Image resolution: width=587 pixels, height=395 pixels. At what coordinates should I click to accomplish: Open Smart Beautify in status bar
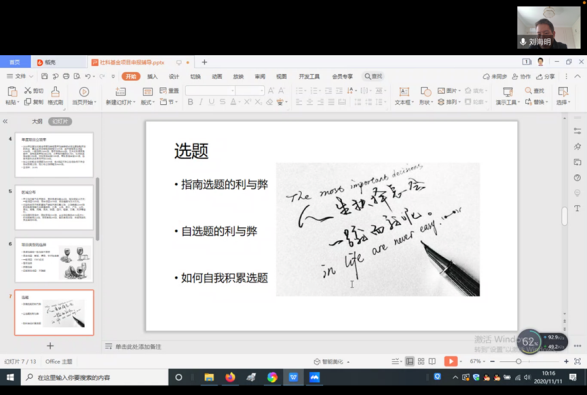(332, 362)
